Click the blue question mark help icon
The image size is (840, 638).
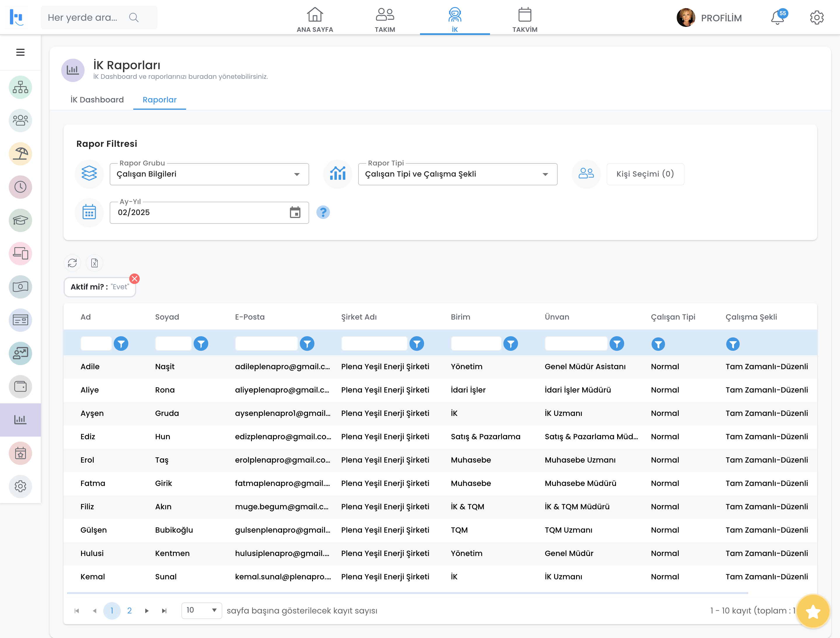323,212
